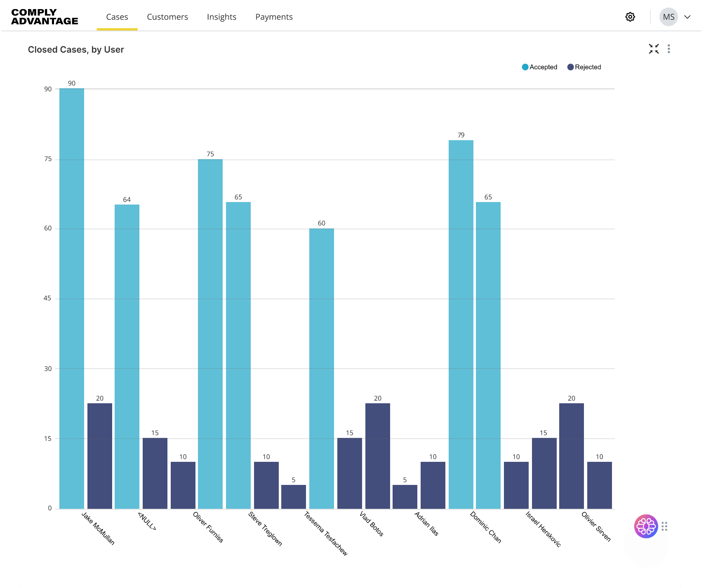Click the Oliver Furniss axis label

[208, 527]
